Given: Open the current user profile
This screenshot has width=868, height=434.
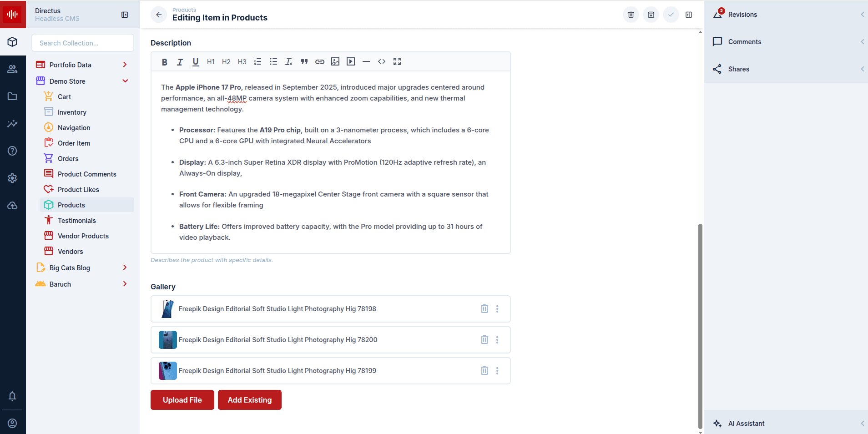Looking at the screenshot, I should tap(13, 423).
